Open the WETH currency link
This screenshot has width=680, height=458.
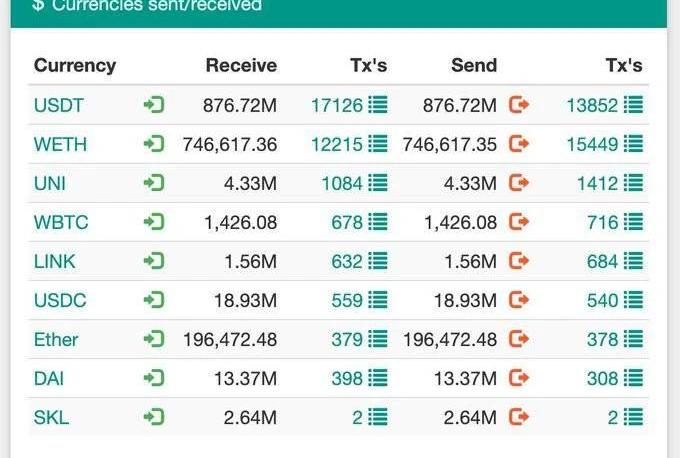[x=60, y=144]
